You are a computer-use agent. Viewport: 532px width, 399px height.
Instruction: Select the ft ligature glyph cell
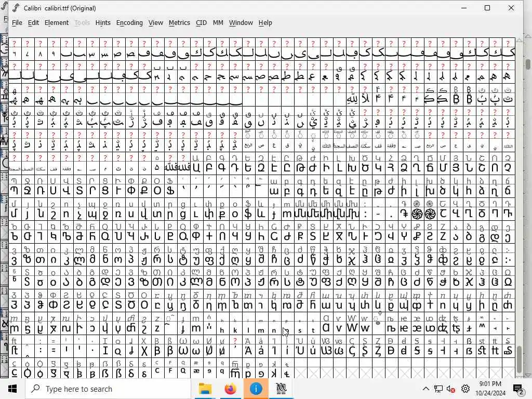pyautogui.click(x=14, y=350)
